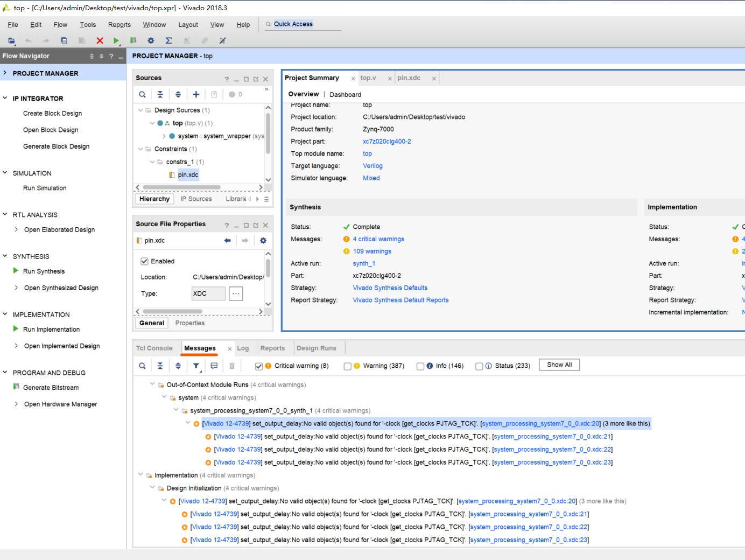This screenshot has height=560, width=745.
Task: Open the Reports menu
Action: (x=119, y=25)
